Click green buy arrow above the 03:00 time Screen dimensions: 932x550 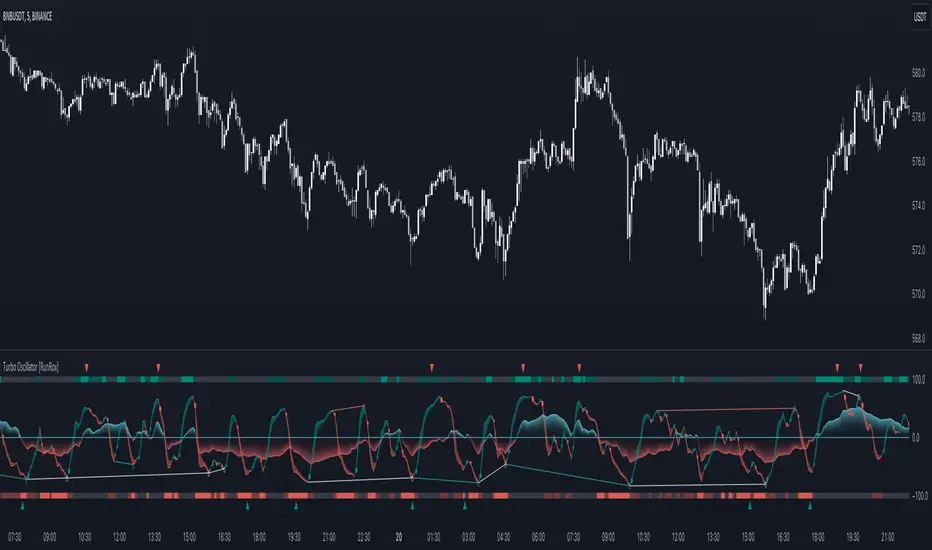pos(465,506)
